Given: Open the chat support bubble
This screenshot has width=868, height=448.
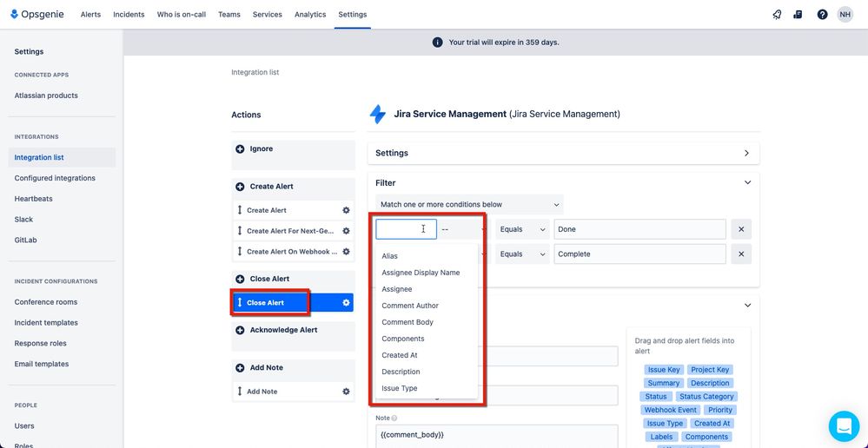Looking at the screenshot, I should click(x=844, y=426).
